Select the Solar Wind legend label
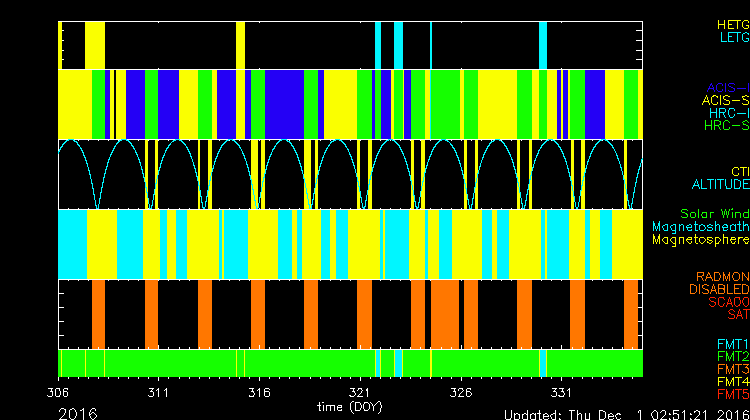The width and height of the screenshot is (750, 420). (x=714, y=214)
